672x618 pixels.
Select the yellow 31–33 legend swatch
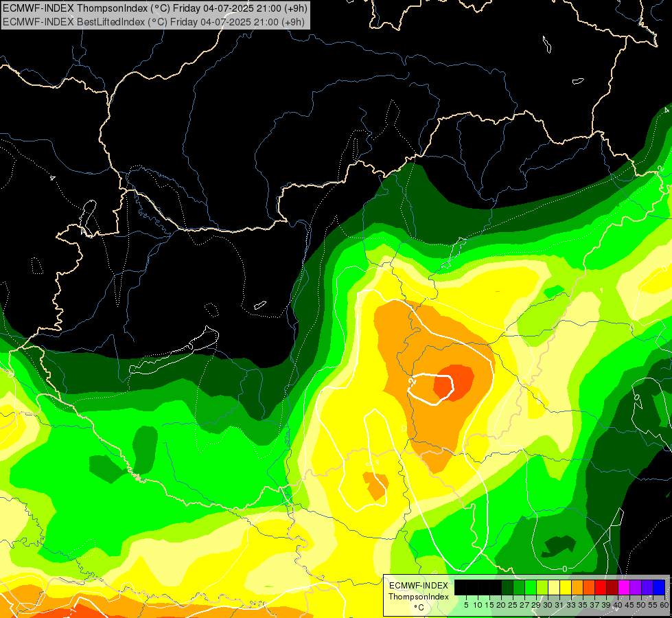[566, 587]
